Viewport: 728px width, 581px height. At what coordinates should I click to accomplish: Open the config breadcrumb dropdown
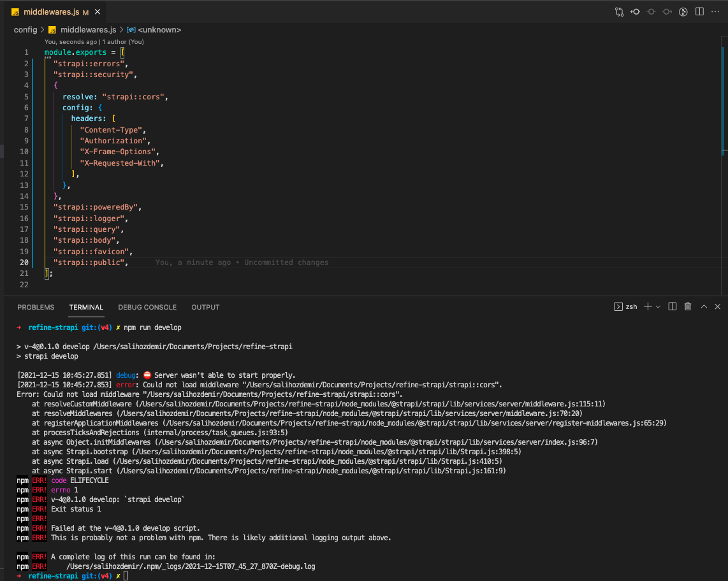coord(25,29)
